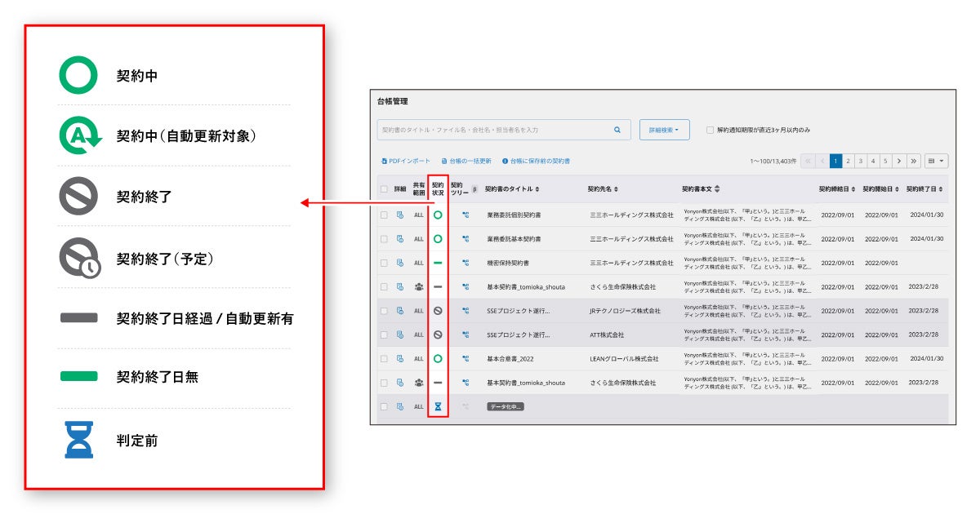This screenshot has height=514, width=980.
Task: Open contract tree icon for 機密保持契約書
Action: [465, 263]
